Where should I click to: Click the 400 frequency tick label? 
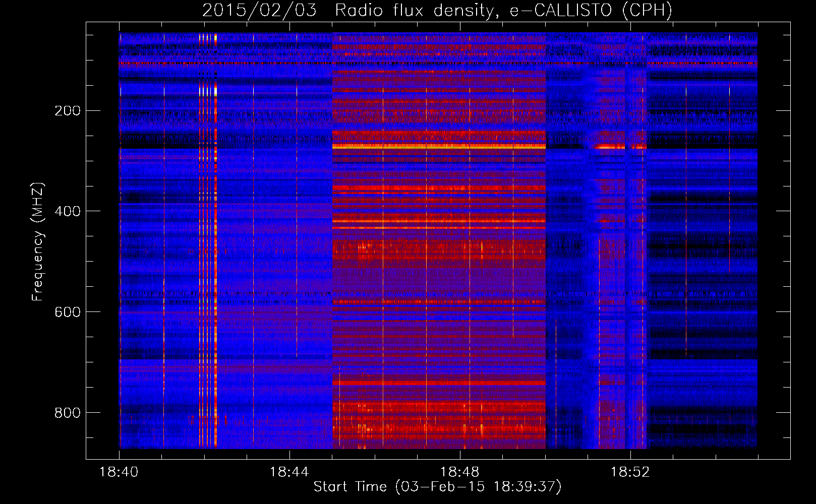68,211
